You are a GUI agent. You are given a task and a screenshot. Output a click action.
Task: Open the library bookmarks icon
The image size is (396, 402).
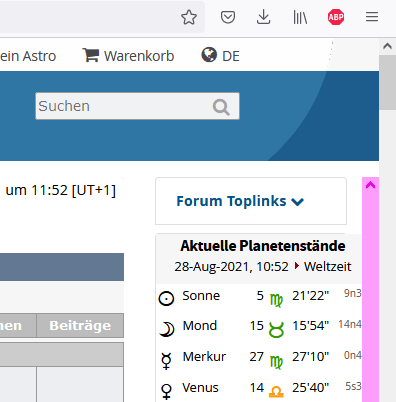click(300, 17)
